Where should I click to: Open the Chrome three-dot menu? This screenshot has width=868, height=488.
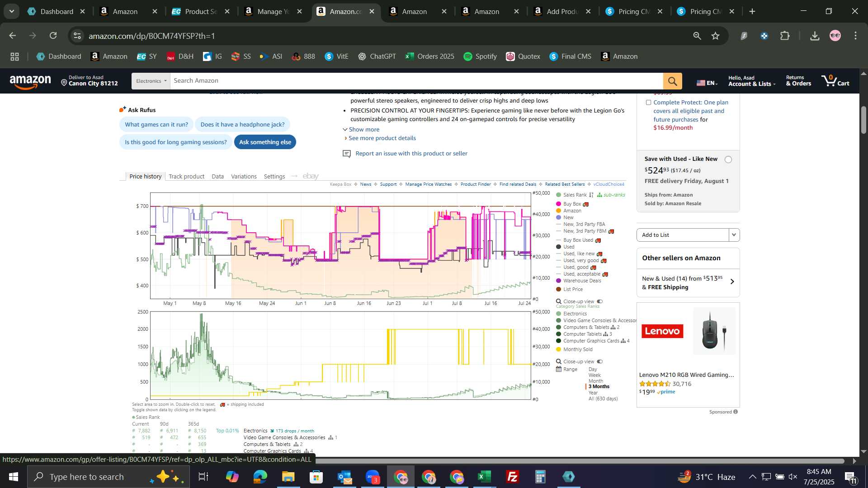pyautogui.click(x=855, y=36)
